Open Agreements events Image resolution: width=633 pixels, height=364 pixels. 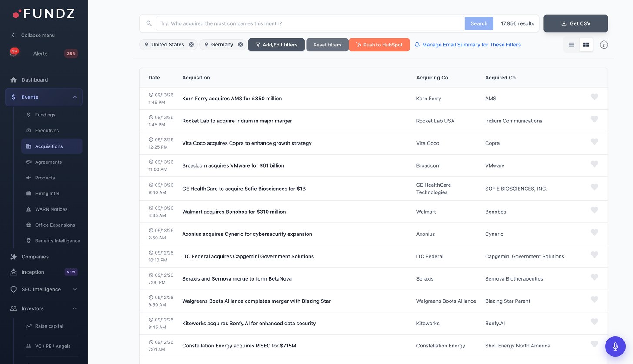point(48,162)
